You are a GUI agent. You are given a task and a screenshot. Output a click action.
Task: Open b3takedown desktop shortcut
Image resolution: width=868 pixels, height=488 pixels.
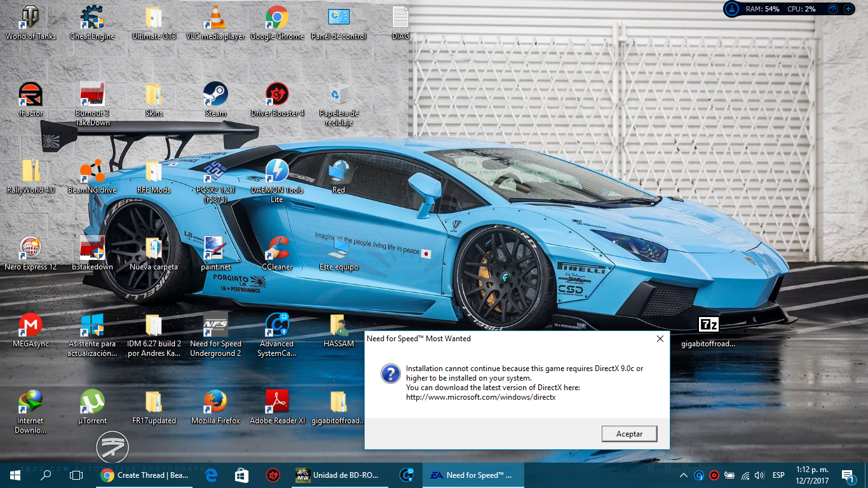pos(92,254)
